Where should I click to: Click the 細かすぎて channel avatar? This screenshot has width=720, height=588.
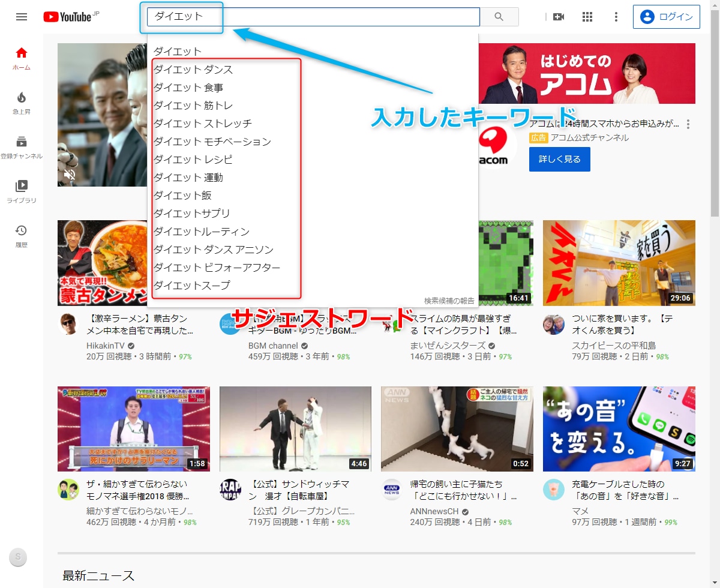pos(68,490)
